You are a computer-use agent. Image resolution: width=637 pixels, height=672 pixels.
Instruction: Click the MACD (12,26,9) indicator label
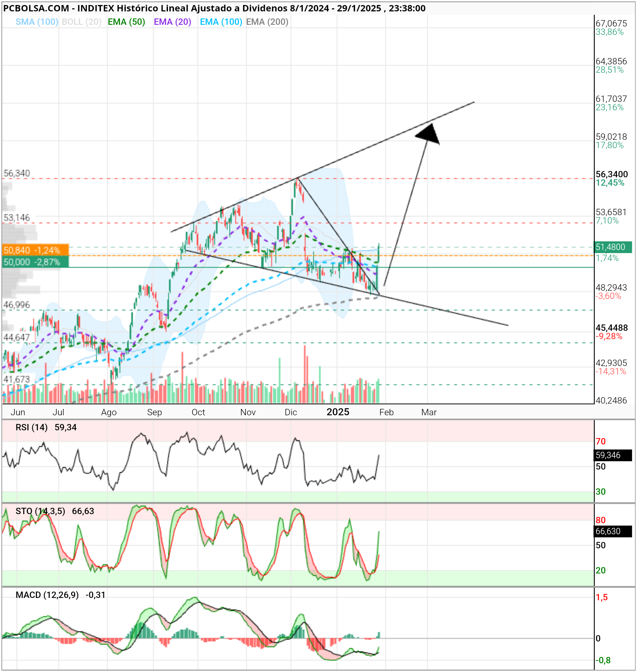click(47, 595)
